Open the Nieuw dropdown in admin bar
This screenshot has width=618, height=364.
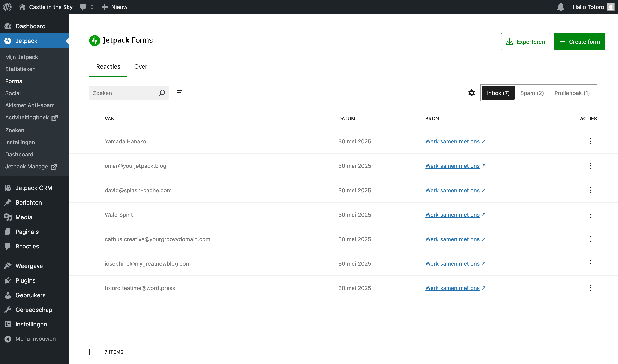(x=115, y=7)
